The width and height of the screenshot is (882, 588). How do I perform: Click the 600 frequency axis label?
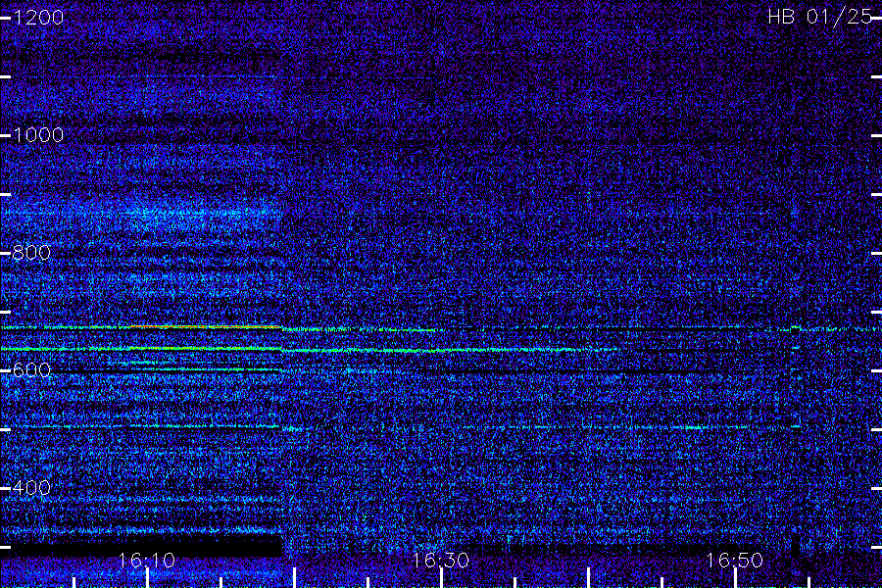tap(31, 370)
